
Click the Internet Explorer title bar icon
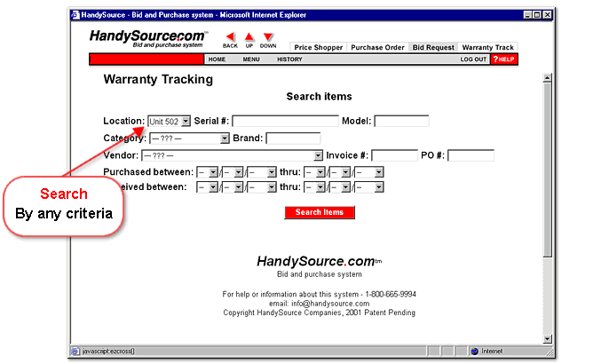click(75, 15)
